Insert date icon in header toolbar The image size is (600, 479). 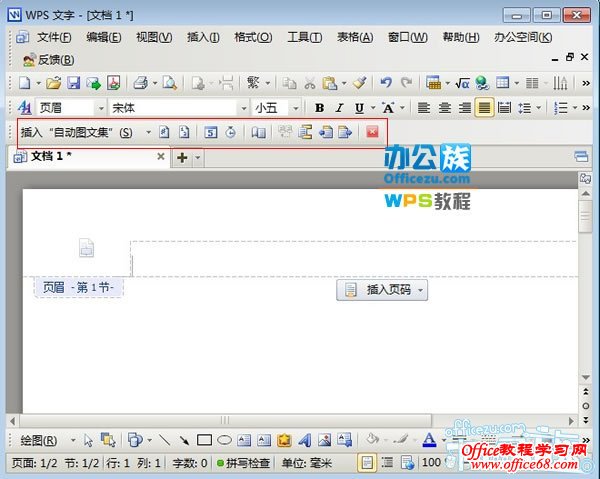[x=210, y=132]
